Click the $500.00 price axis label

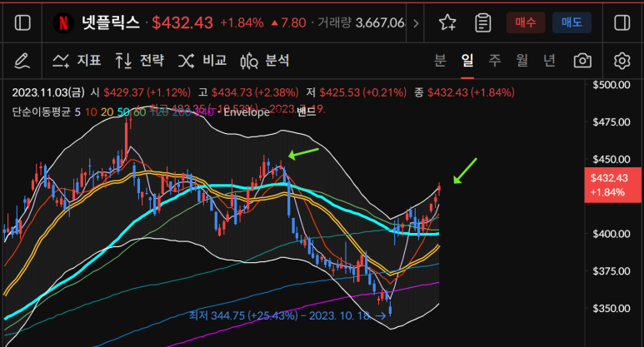tap(612, 85)
